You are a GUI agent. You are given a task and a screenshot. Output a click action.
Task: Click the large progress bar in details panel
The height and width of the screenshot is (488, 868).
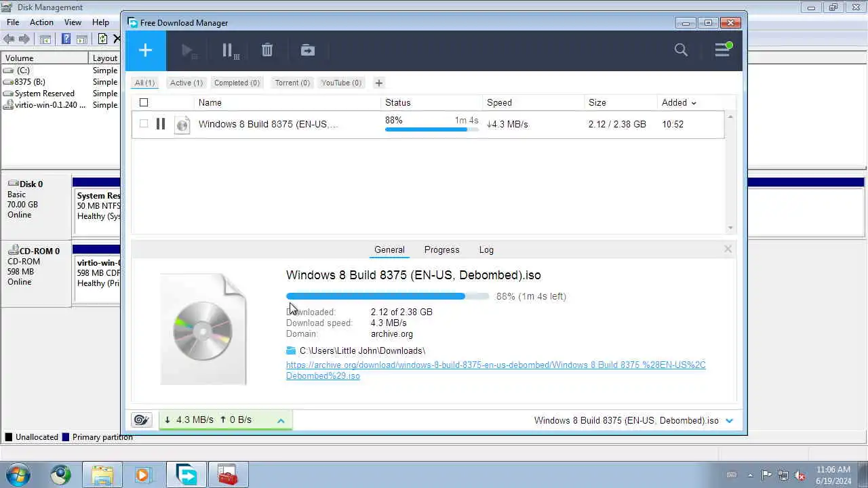(387, 296)
